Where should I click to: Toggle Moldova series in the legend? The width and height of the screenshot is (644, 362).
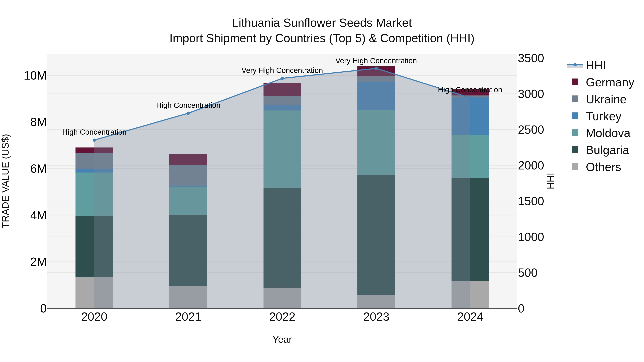tap(601, 133)
